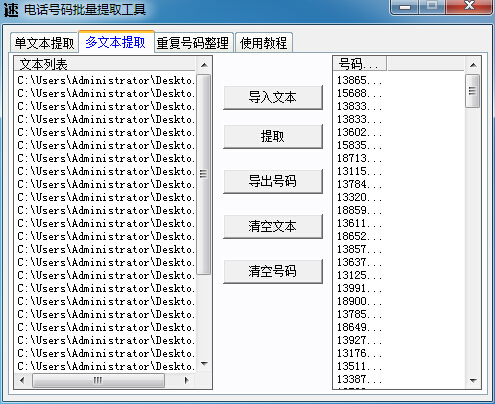Open the 重复号码整理 tab

pyautogui.click(x=193, y=43)
